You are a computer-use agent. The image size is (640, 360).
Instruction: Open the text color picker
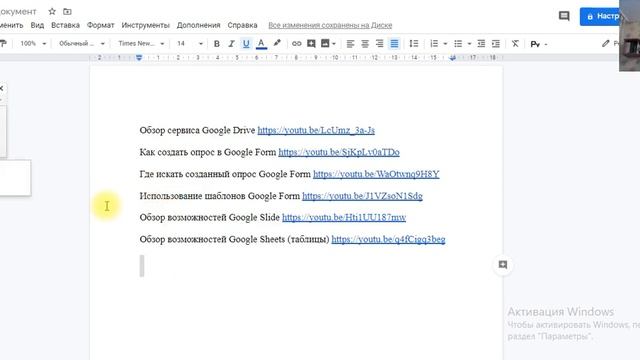coord(261,44)
